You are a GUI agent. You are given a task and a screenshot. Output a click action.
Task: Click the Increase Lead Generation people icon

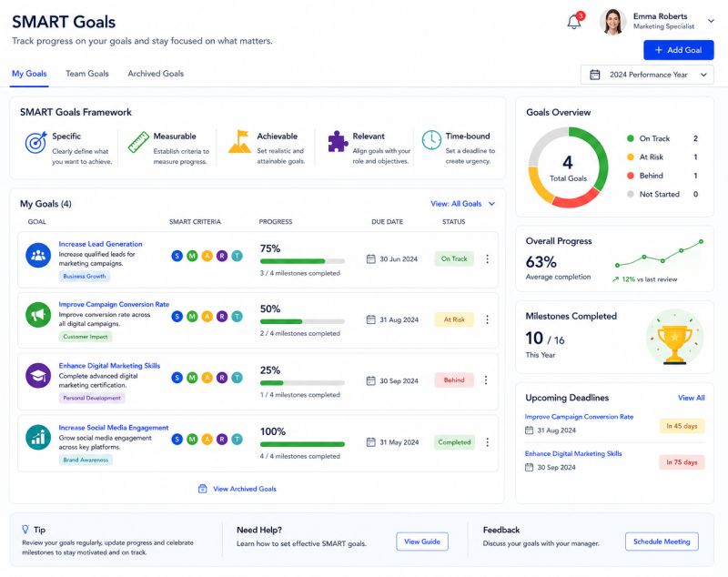[38, 256]
